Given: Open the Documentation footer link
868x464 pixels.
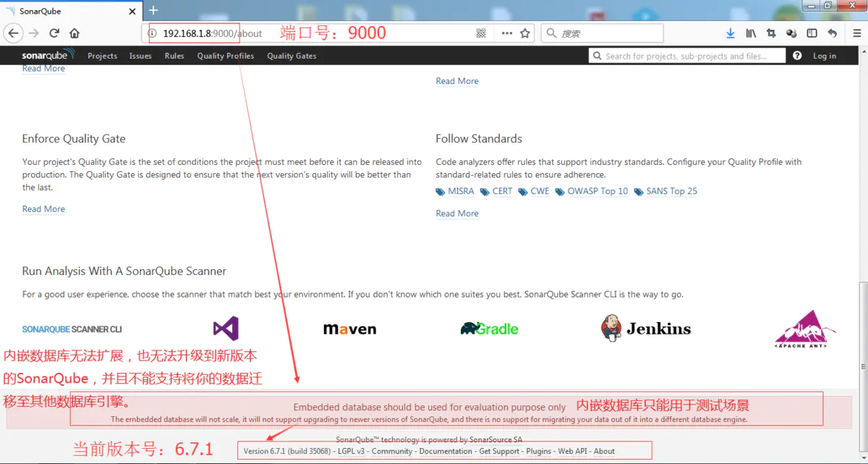Looking at the screenshot, I should pyautogui.click(x=446, y=451).
